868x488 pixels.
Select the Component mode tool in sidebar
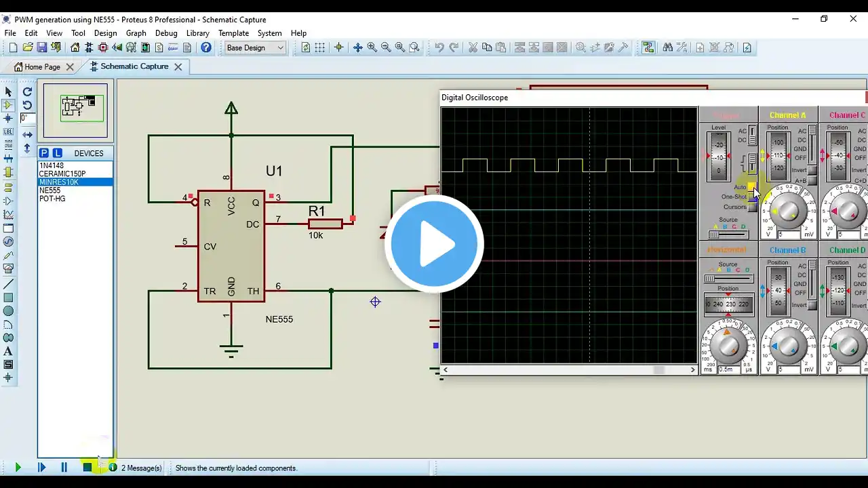[8, 105]
